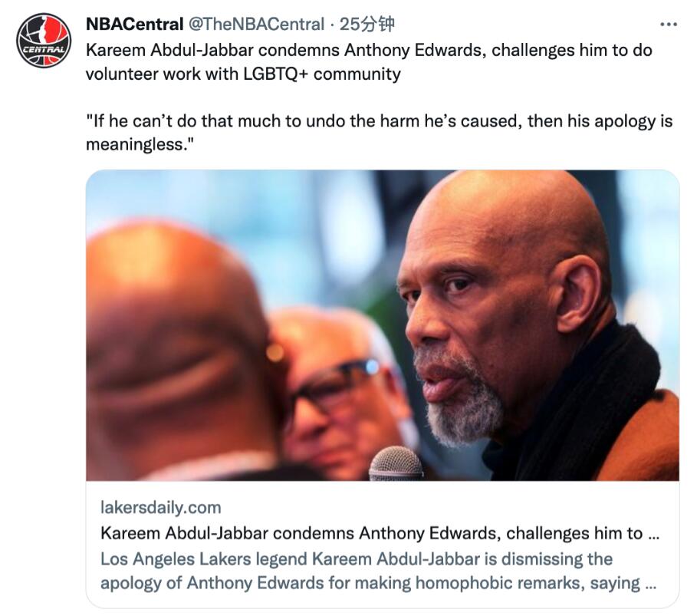Screen dimensions: 697x616
Task: Open the NBACentral display name link
Action: pos(133,25)
